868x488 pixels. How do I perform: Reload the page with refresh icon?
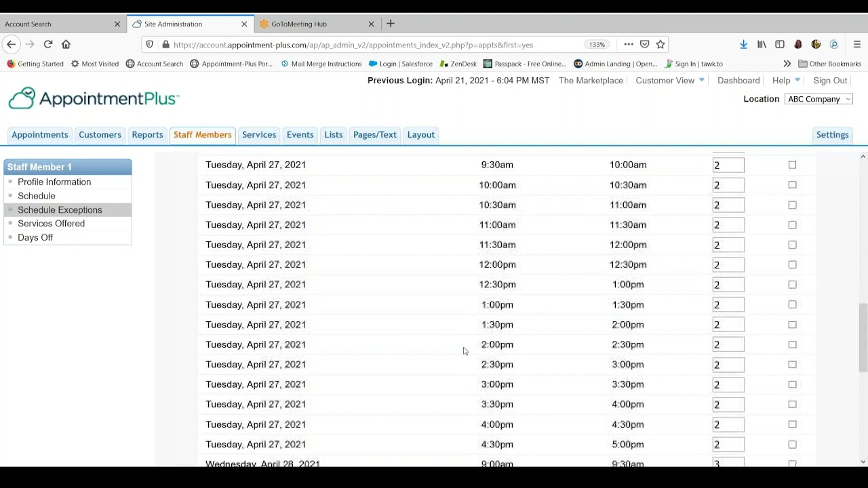(x=48, y=44)
